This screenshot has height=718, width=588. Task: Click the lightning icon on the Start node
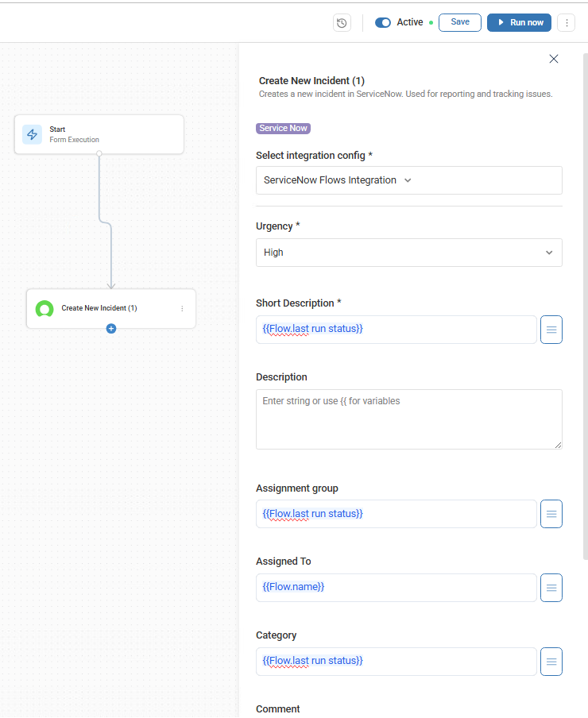click(32, 134)
